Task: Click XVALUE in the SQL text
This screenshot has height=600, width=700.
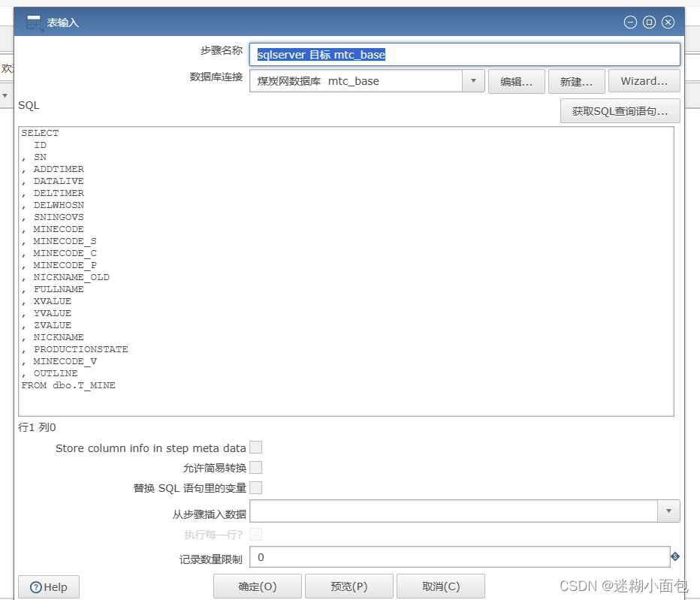Action: [53, 301]
